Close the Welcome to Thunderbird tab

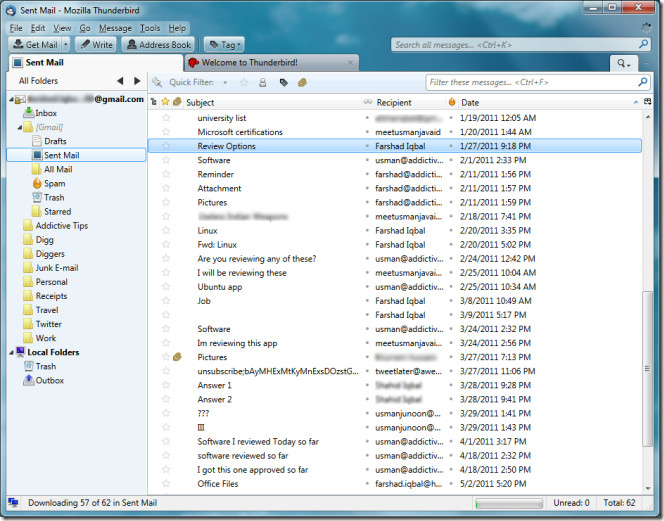350,63
